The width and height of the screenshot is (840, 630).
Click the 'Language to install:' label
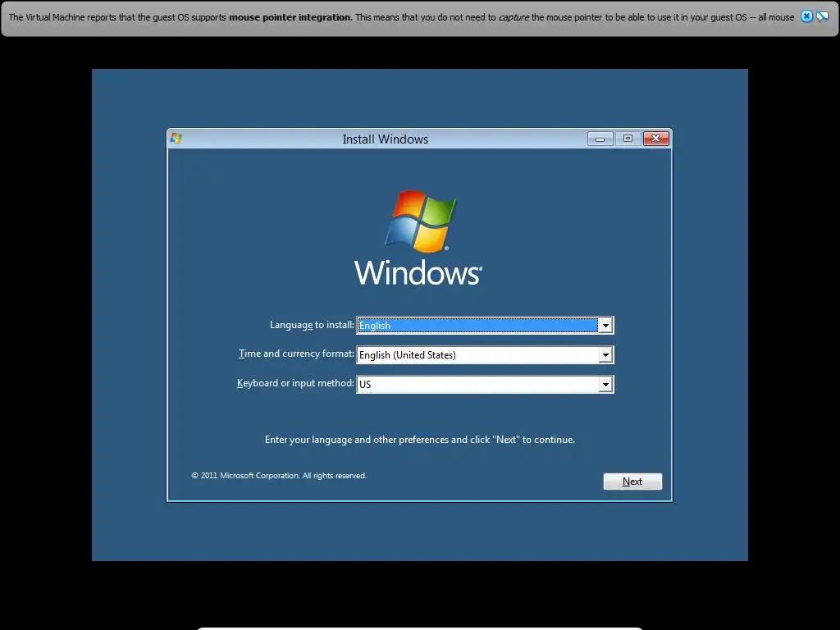pos(312,325)
